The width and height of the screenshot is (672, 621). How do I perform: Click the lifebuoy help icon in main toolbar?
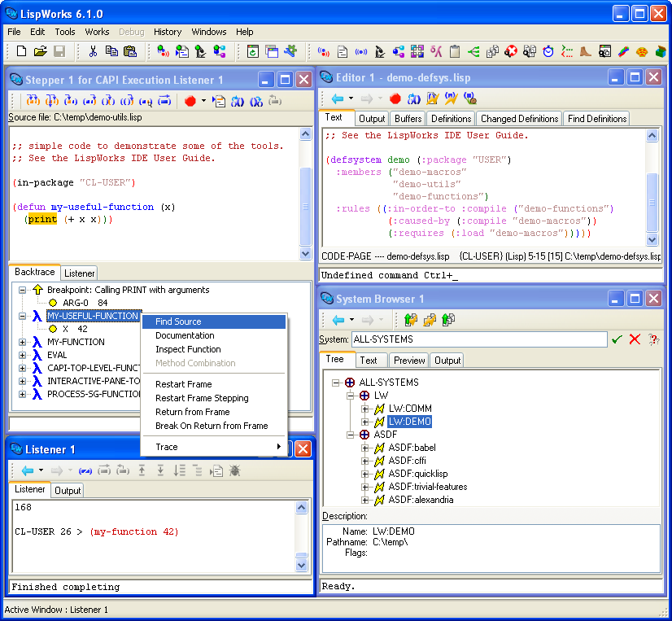coord(511,51)
